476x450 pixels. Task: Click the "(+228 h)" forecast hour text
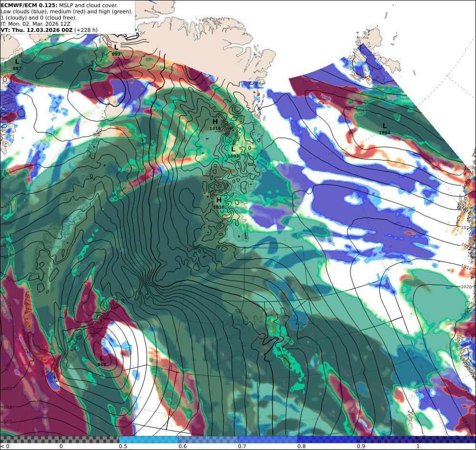coord(86,30)
